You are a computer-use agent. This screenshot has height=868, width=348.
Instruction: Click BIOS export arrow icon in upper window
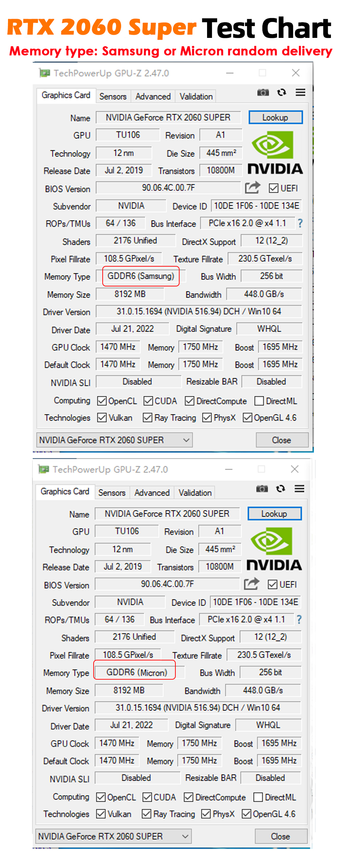click(x=252, y=188)
